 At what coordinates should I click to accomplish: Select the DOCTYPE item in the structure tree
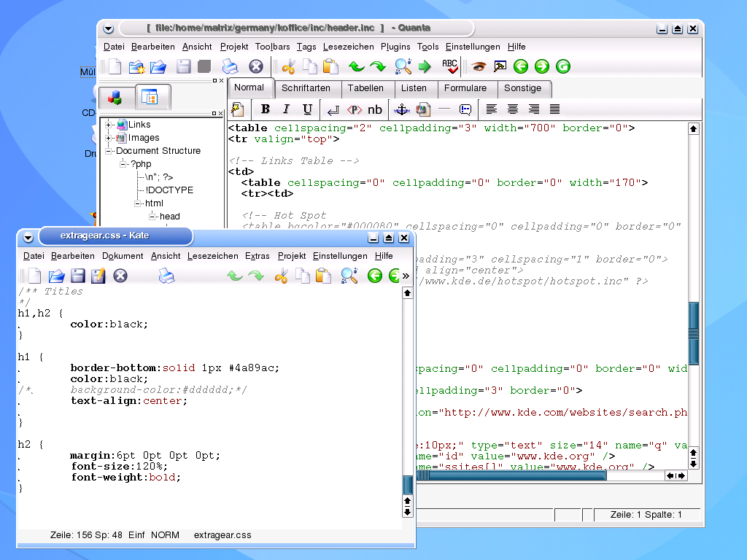point(169,190)
